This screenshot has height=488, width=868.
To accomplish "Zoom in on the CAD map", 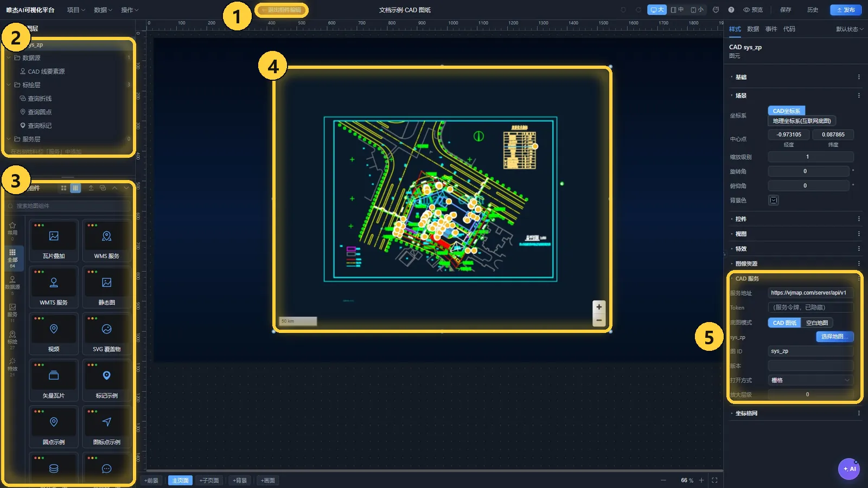I will click(x=599, y=307).
